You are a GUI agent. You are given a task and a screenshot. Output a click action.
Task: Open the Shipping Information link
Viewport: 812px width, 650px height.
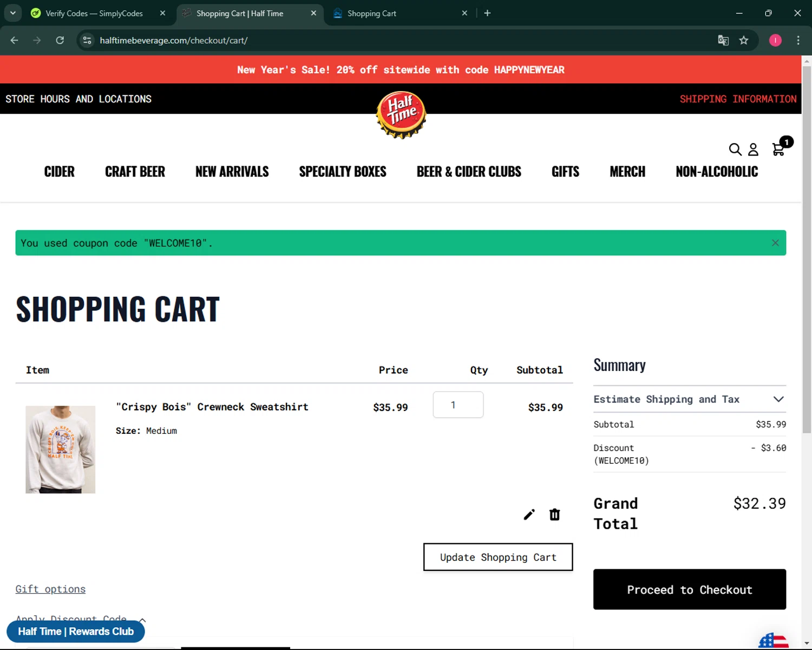[738, 99]
